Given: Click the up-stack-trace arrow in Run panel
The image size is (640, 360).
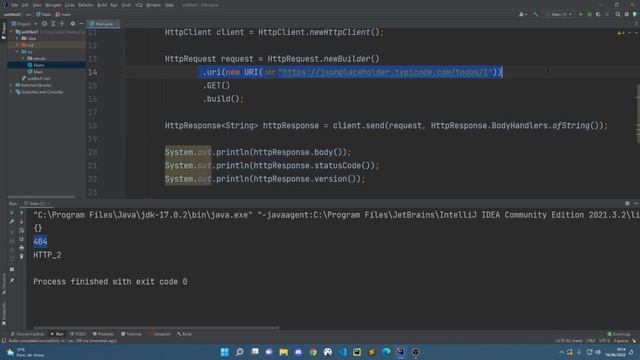Looking at the screenshot, I should coord(22,213).
